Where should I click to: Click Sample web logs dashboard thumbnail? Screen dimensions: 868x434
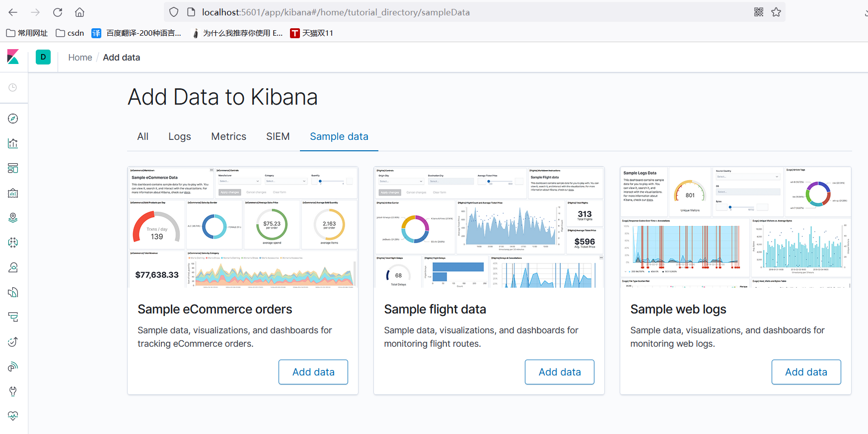pos(735,227)
